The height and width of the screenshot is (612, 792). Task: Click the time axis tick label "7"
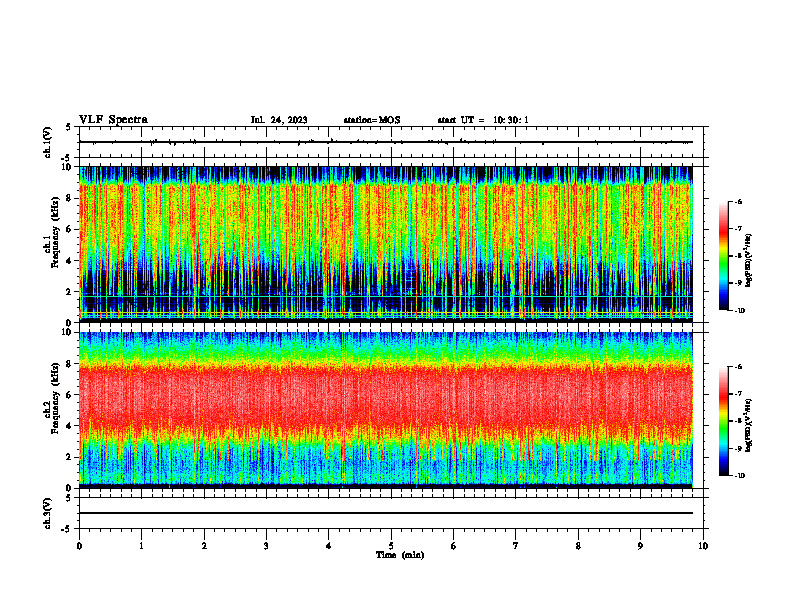pyautogui.click(x=516, y=546)
